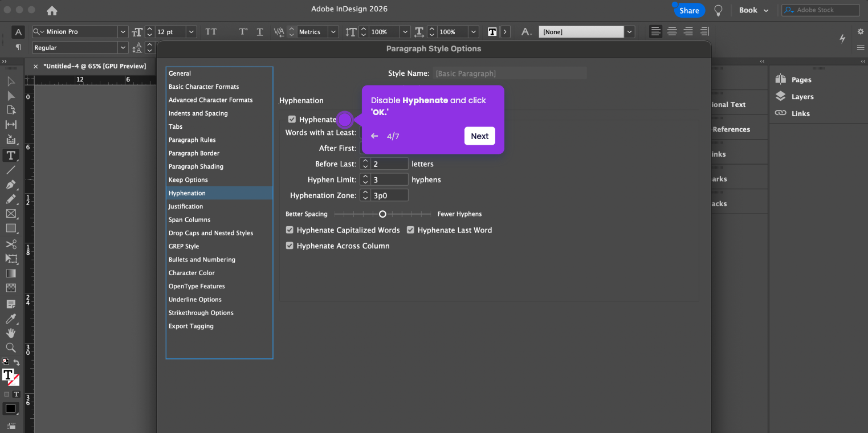The image size is (868, 433).
Task: Click the lightbulb Discover icon
Action: click(x=718, y=10)
